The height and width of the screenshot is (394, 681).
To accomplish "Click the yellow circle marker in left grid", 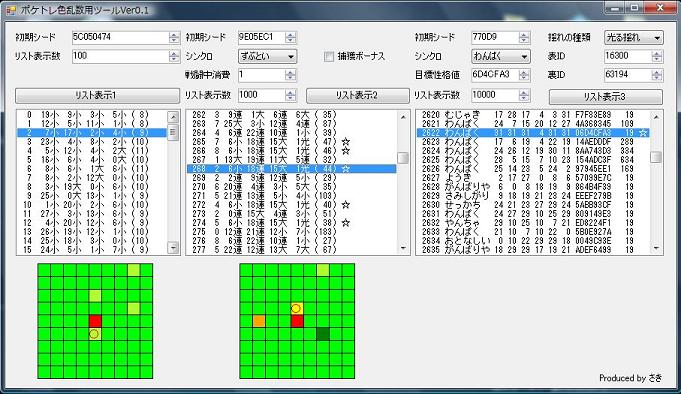I will pos(94,334).
